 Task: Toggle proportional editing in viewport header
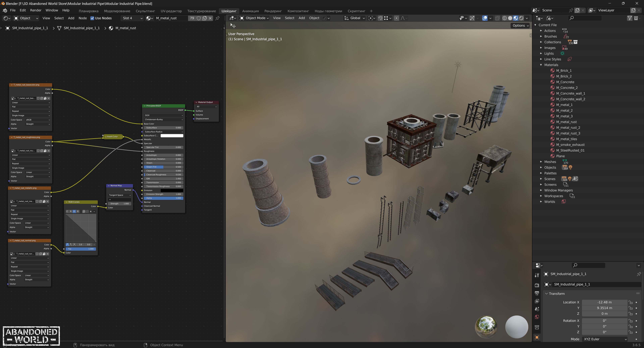click(396, 18)
